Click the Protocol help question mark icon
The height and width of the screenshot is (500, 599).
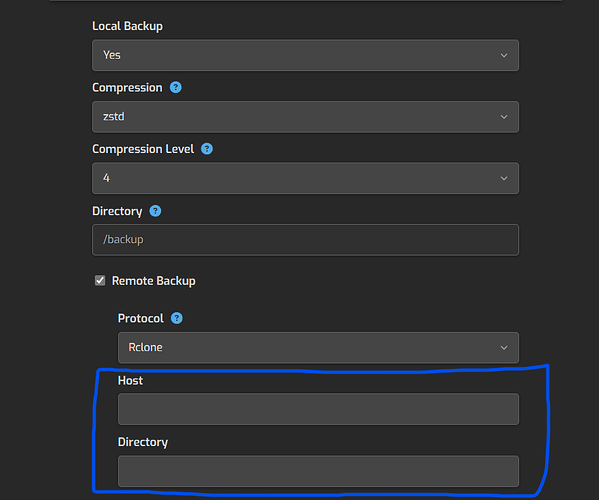(x=176, y=318)
